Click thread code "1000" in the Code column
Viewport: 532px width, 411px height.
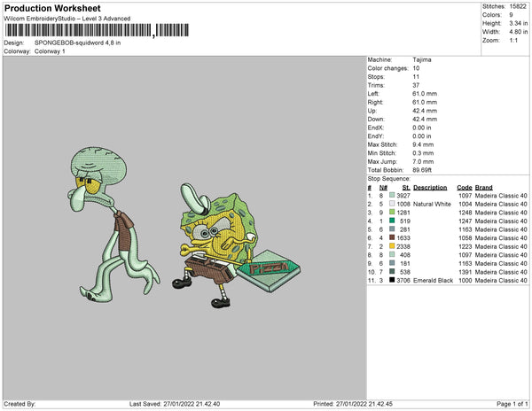click(465, 280)
